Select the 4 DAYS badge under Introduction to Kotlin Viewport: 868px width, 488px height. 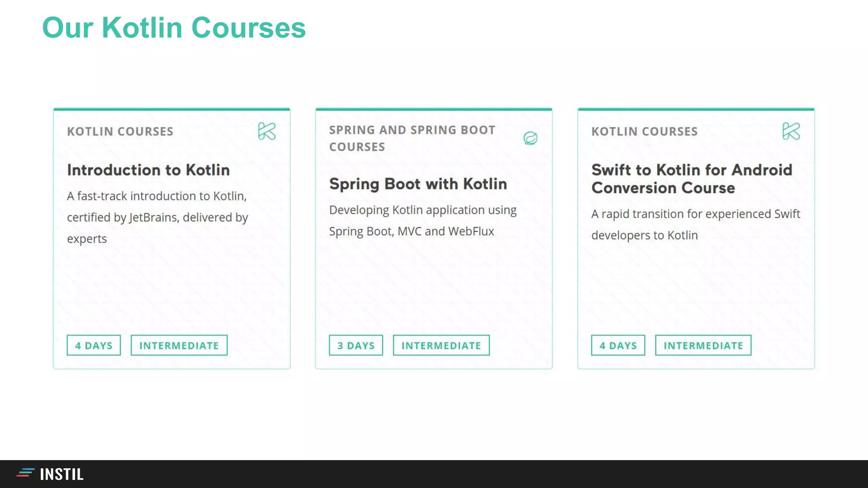(x=94, y=345)
